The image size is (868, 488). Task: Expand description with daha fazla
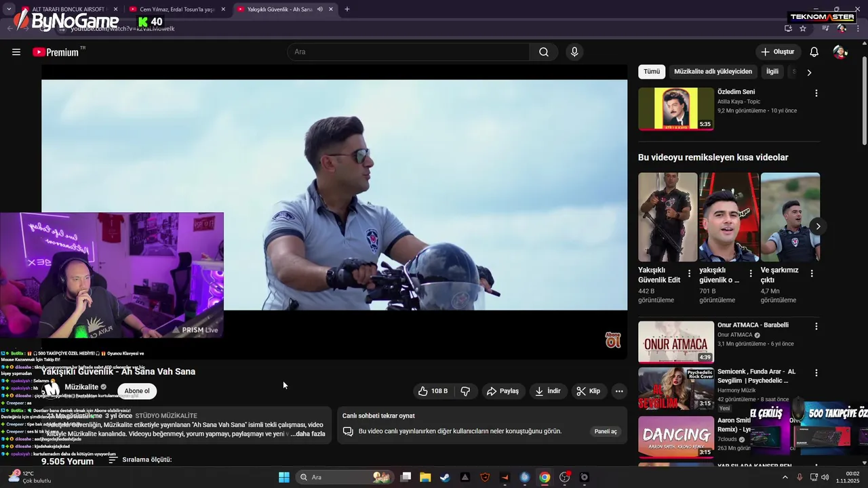[308, 434]
